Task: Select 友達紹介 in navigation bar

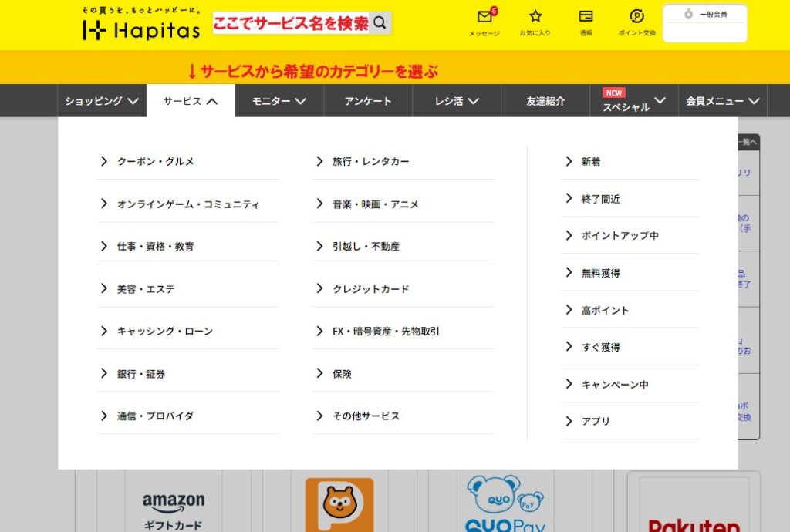Action: tap(545, 101)
